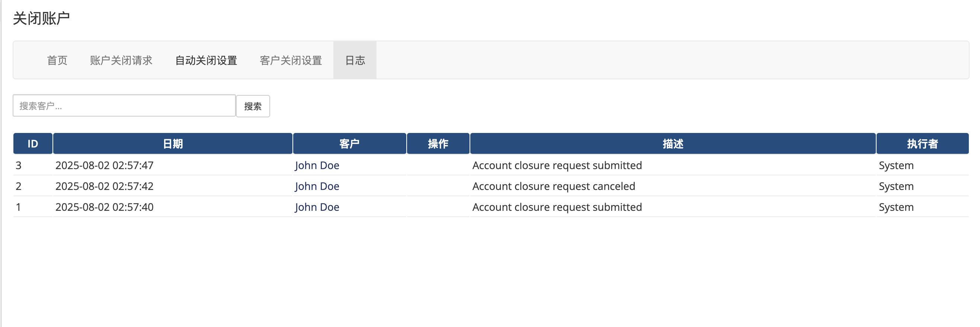The image size is (980, 327).
Task: Click the 日志 tab
Action: pos(355,60)
